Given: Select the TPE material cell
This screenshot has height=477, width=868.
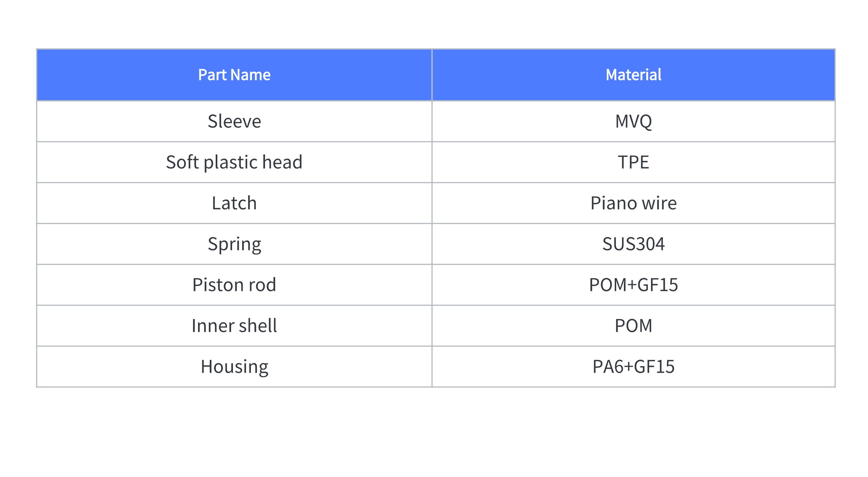Looking at the screenshot, I should pos(633,162).
